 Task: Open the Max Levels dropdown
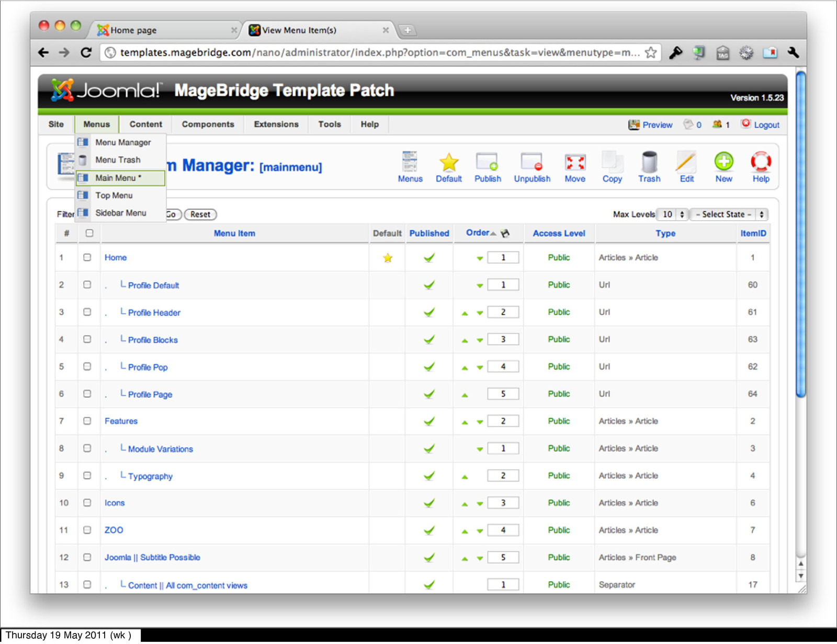(x=672, y=214)
